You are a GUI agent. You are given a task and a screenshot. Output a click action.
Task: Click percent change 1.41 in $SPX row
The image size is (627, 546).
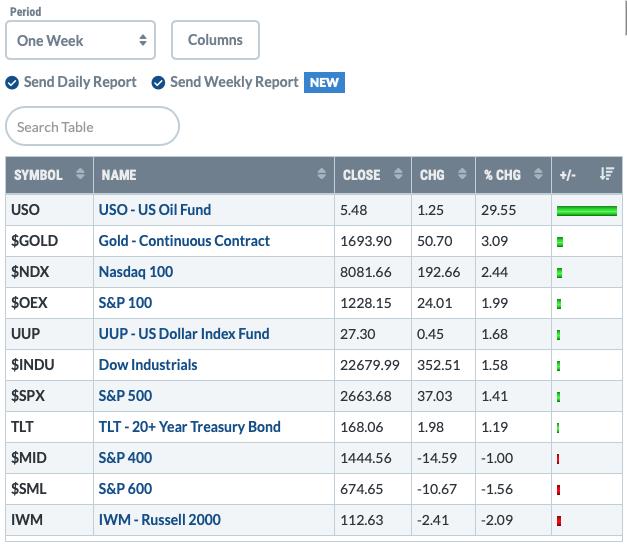pos(495,396)
